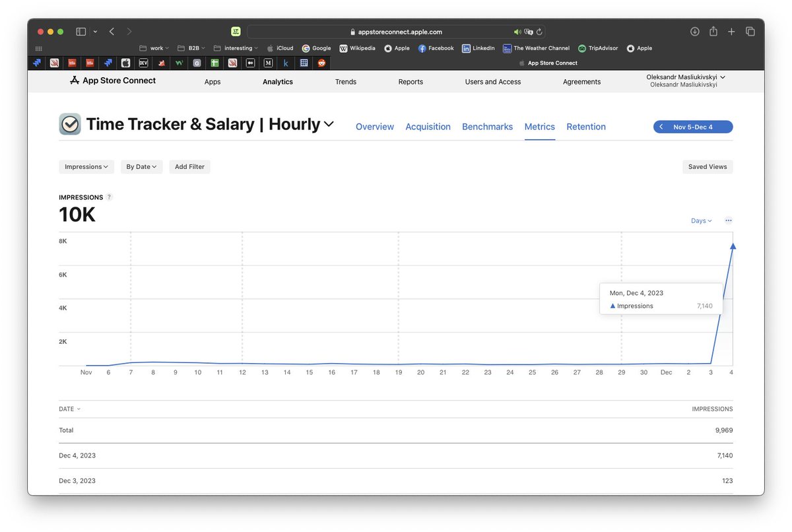Mute the tab audio speaker icon
The image size is (792, 532).
[517, 32]
